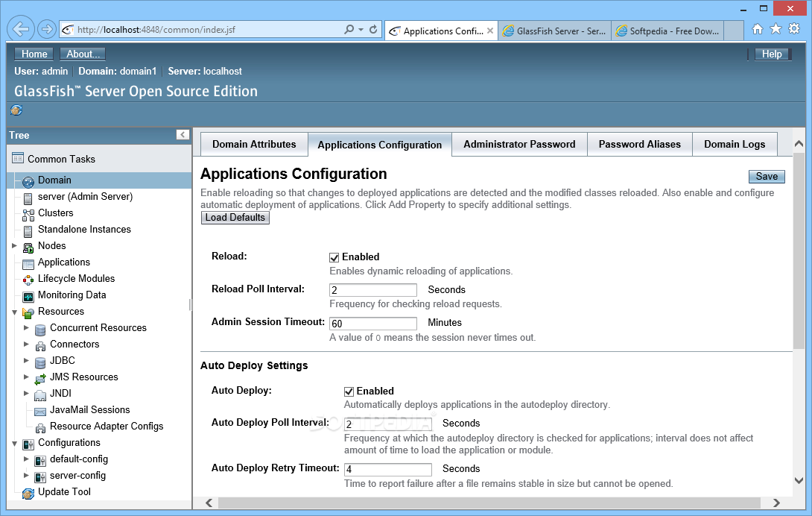The image size is (812, 516).
Task: Click the Resources folder icon
Action: click(x=28, y=312)
